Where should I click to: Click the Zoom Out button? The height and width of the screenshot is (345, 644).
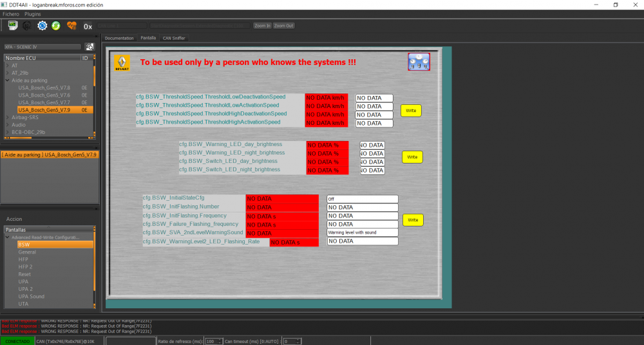284,26
